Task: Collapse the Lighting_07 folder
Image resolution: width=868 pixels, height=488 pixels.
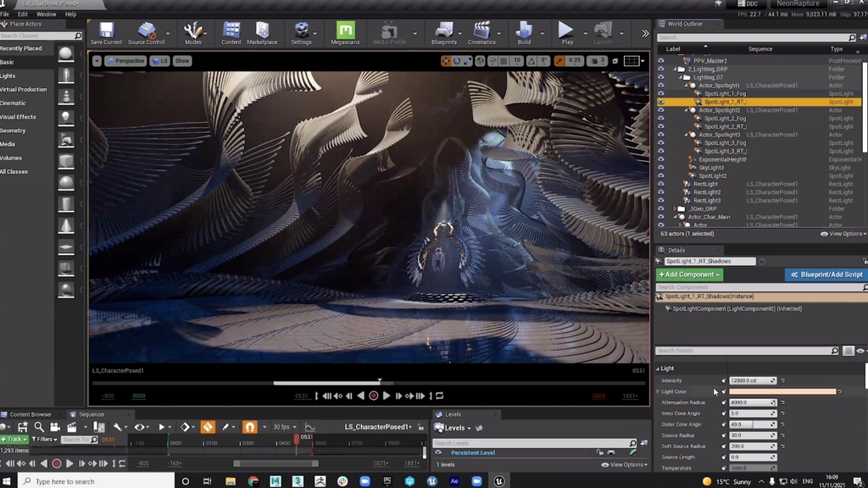Action: pyautogui.click(x=681, y=77)
